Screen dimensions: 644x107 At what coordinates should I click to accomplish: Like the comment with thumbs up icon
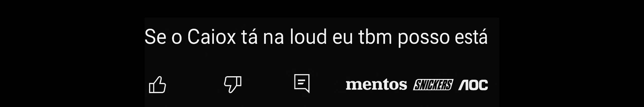pyautogui.click(x=157, y=84)
